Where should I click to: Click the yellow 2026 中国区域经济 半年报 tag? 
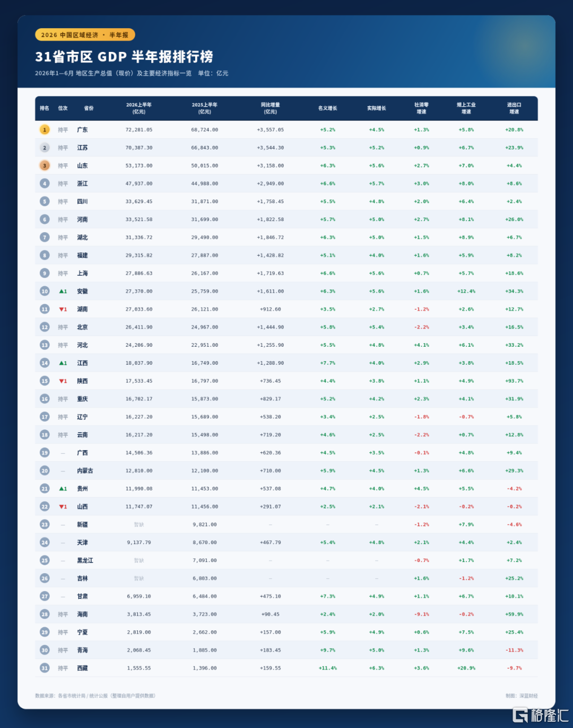[85, 35]
